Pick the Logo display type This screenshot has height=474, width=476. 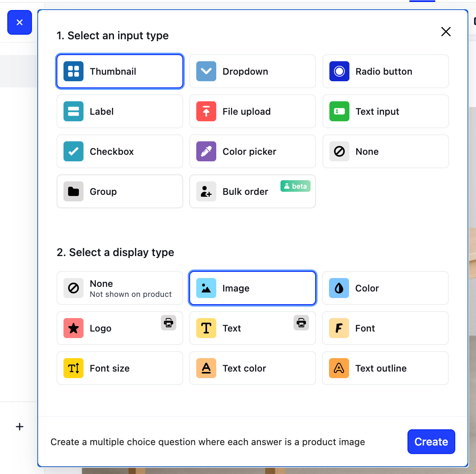120,328
